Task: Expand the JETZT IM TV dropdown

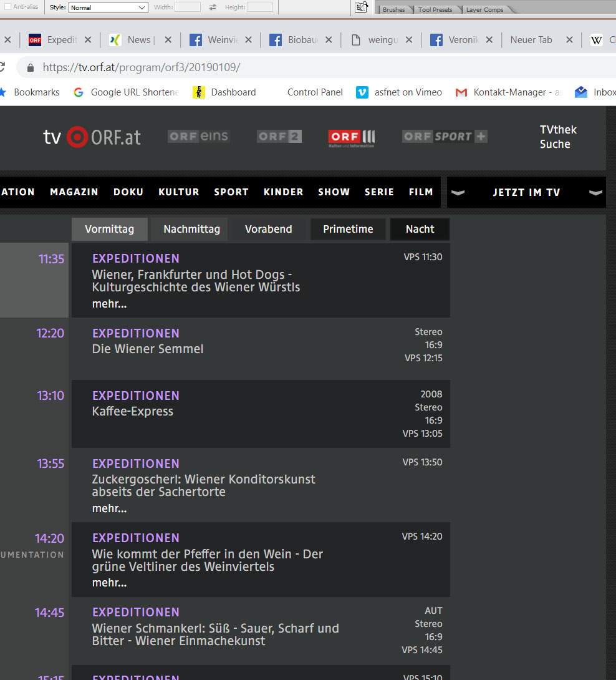Action: [x=526, y=192]
